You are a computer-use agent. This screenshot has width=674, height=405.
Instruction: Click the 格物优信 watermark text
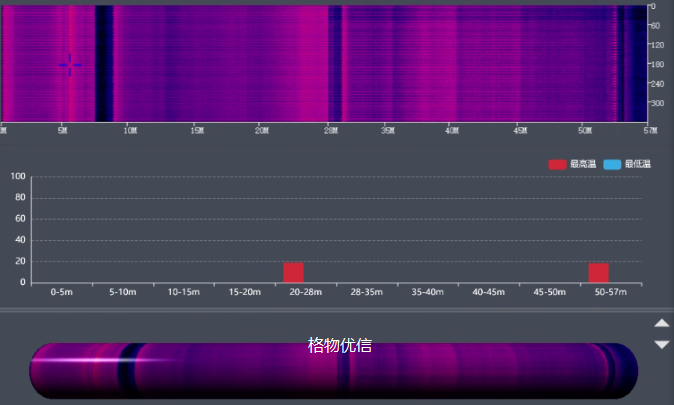(x=340, y=346)
